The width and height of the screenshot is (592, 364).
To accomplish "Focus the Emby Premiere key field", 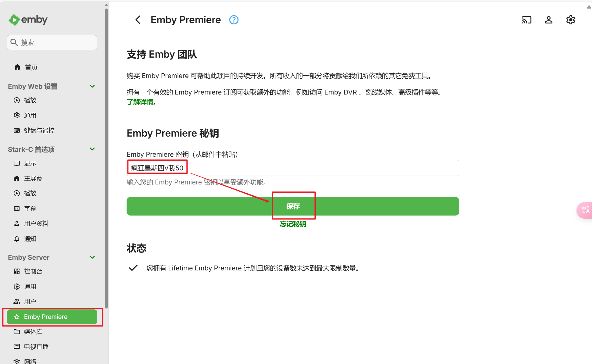I will point(293,168).
